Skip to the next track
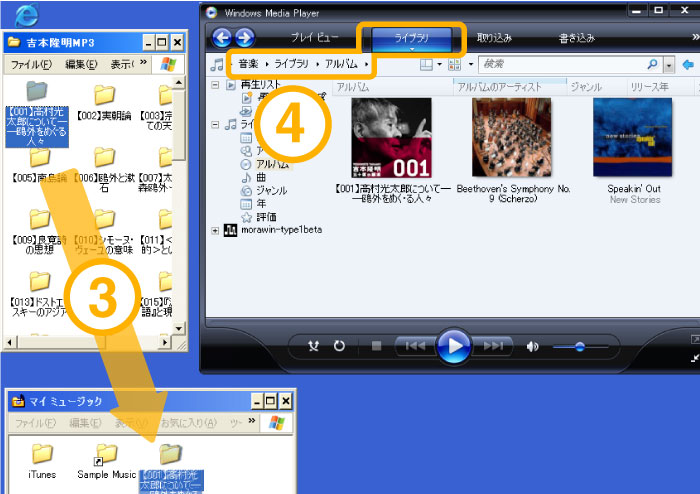700x494 pixels. pos(494,346)
